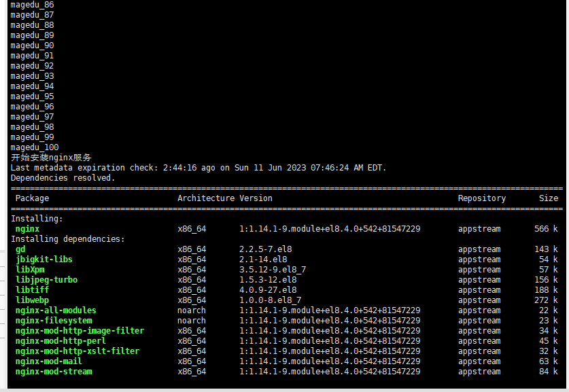Select the magedu_92 line

(33, 66)
